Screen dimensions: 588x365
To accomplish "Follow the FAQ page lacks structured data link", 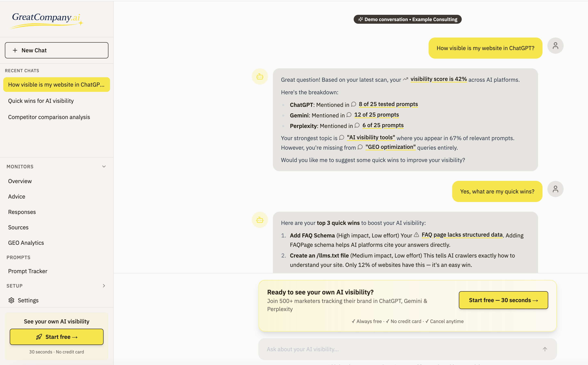I will coord(462,235).
